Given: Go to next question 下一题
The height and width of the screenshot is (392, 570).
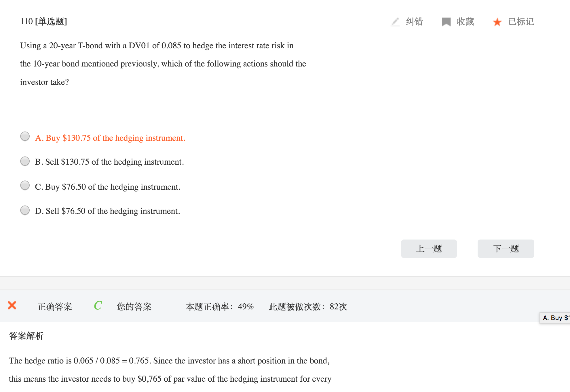Looking at the screenshot, I should (506, 249).
